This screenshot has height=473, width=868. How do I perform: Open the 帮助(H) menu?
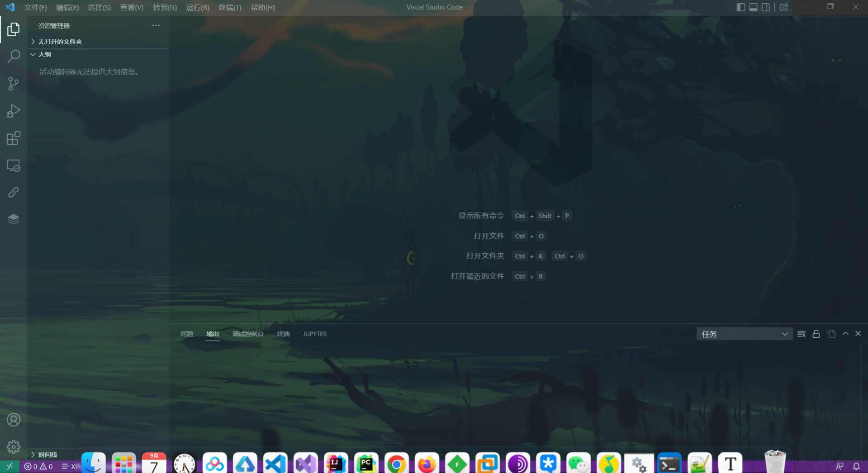pyautogui.click(x=262, y=7)
